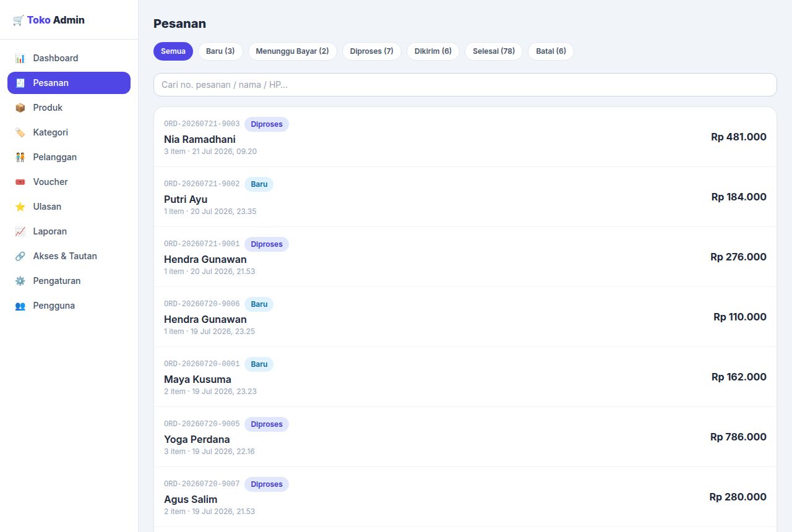This screenshot has height=532, width=792.
Task: Click the Rp 162.000 amount
Action: click(739, 377)
